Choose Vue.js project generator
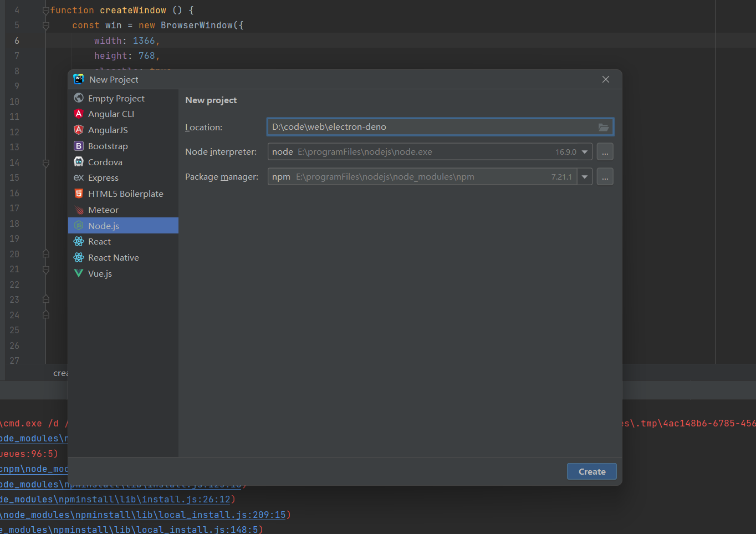 point(123,273)
